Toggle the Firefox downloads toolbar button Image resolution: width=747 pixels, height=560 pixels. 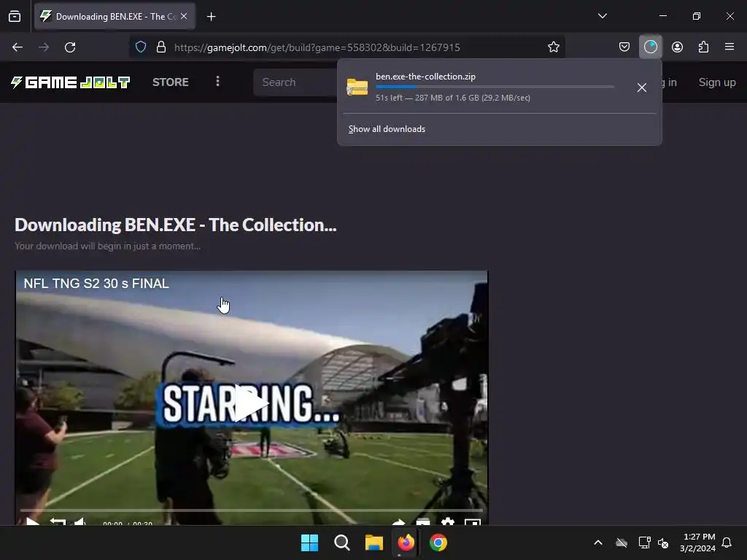(650, 47)
